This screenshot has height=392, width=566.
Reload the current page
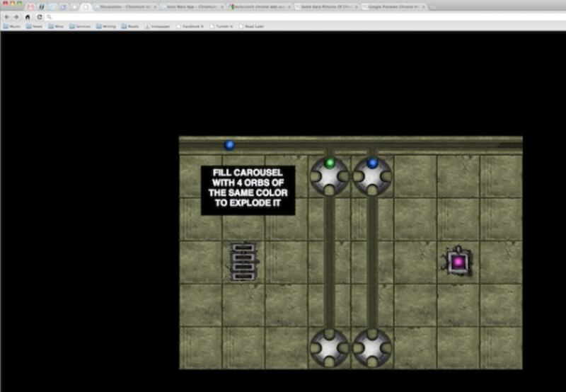coord(38,16)
